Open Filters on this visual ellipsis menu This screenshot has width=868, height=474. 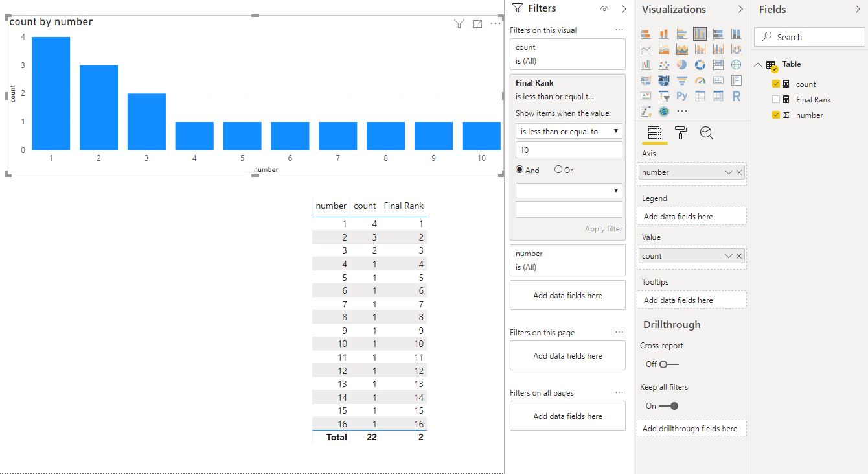(619, 30)
